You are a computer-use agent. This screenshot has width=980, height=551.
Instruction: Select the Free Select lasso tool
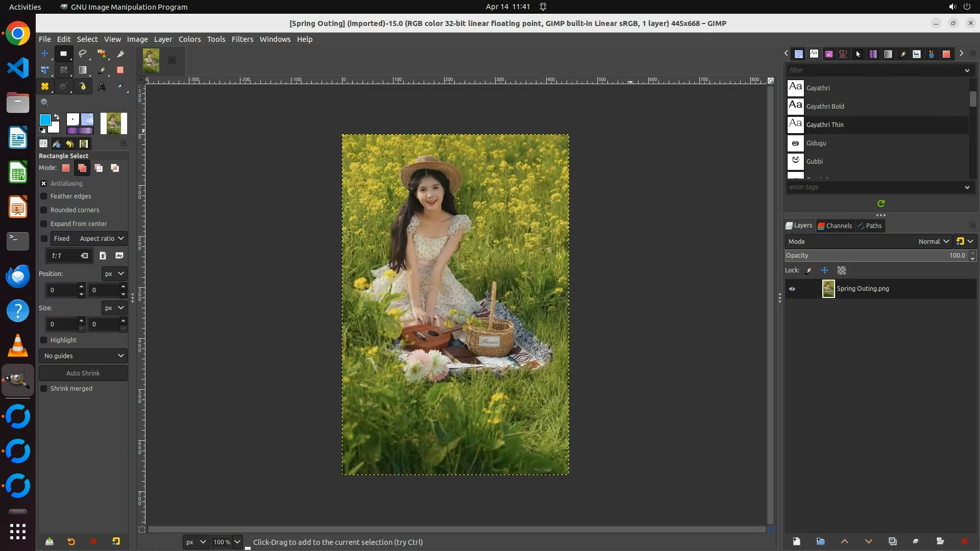pos(82,54)
